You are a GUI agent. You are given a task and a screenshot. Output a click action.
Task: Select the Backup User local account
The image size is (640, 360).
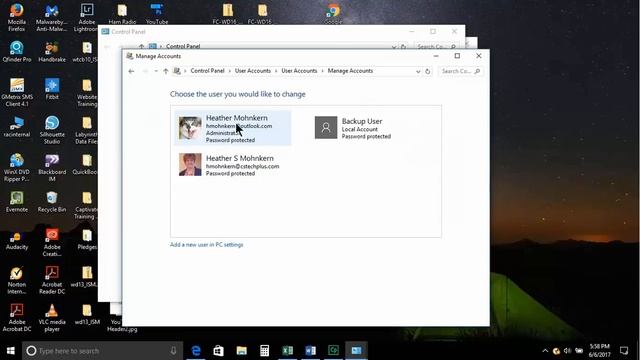click(x=353, y=128)
